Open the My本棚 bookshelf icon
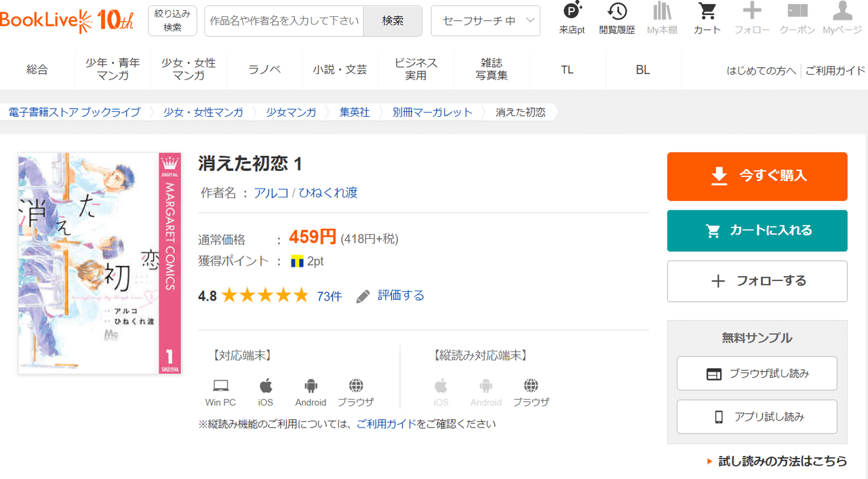 point(662,12)
